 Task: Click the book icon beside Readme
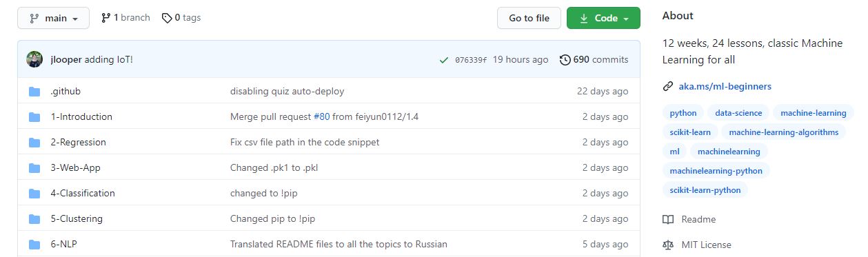667,220
